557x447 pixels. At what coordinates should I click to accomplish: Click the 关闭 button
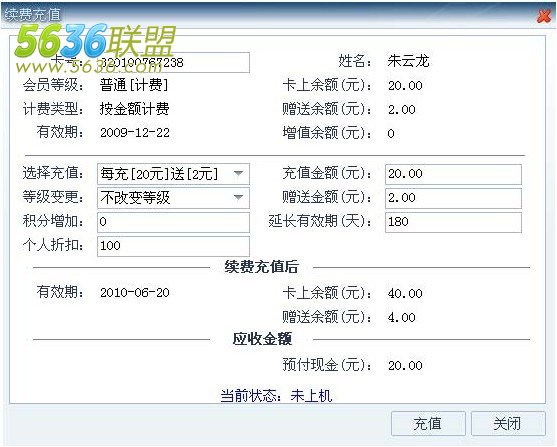tap(508, 423)
